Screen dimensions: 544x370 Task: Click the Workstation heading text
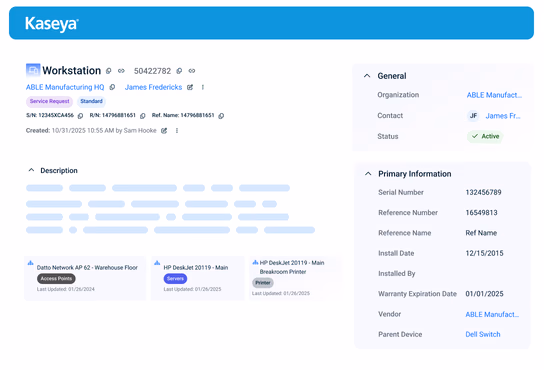(71, 70)
